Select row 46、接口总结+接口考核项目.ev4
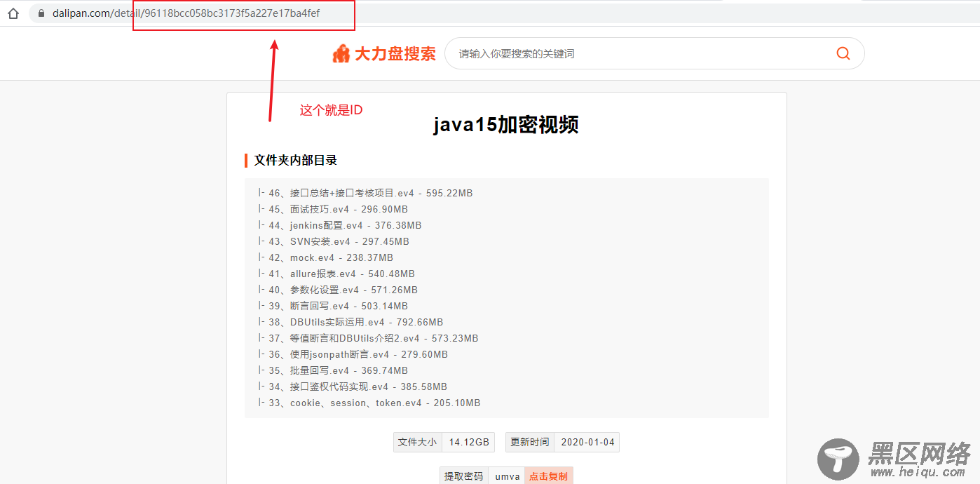The width and height of the screenshot is (980, 484). point(366,193)
